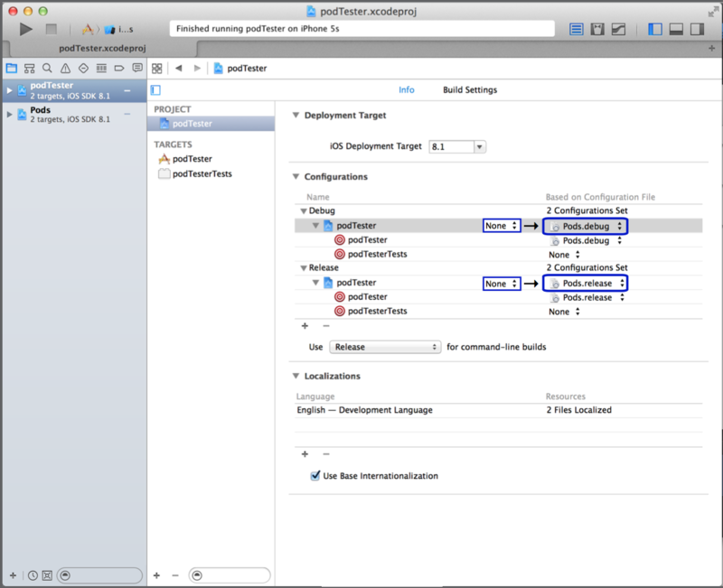This screenshot has width=723, height=588.
Task: Remove selected configuration with minus
Action: 326,326
